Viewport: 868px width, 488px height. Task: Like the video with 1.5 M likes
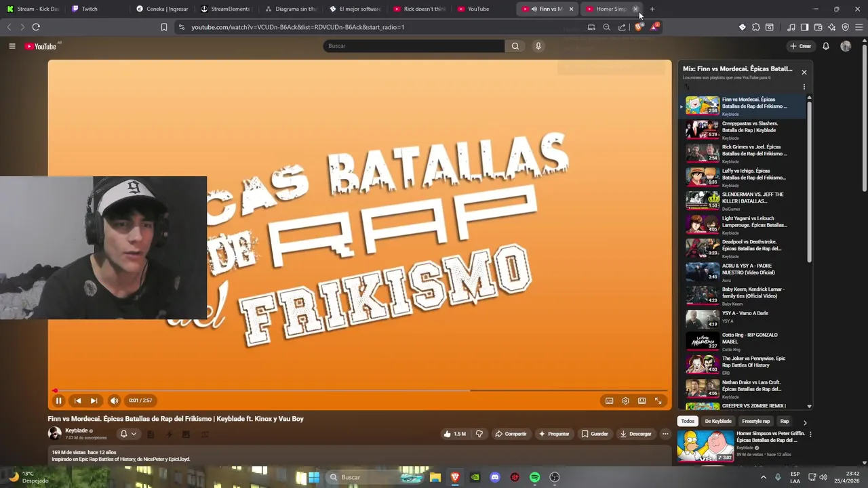pyautogui.click(x=454, y=434)
